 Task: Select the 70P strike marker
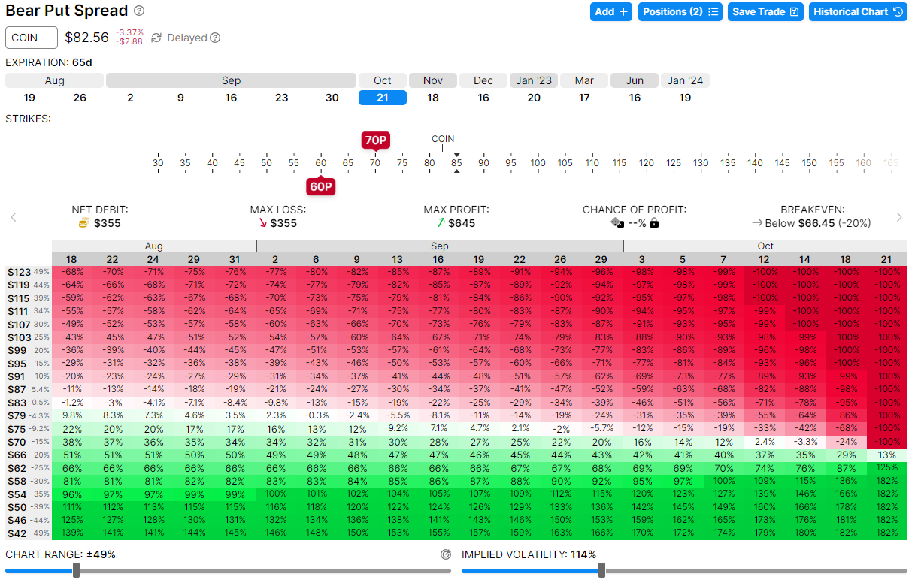pos(375,140)
